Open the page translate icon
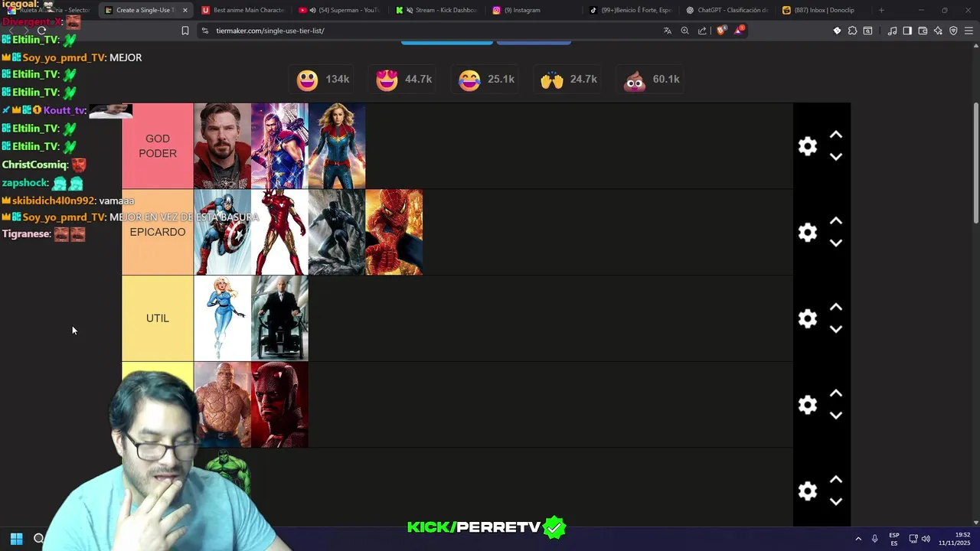The width and height of the screenshot is (980, 551). [667, 31]
